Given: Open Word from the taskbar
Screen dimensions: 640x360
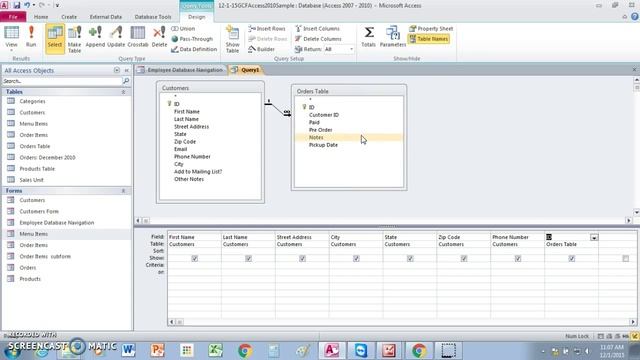Looking at the screenshot, I should pos(128,350).
